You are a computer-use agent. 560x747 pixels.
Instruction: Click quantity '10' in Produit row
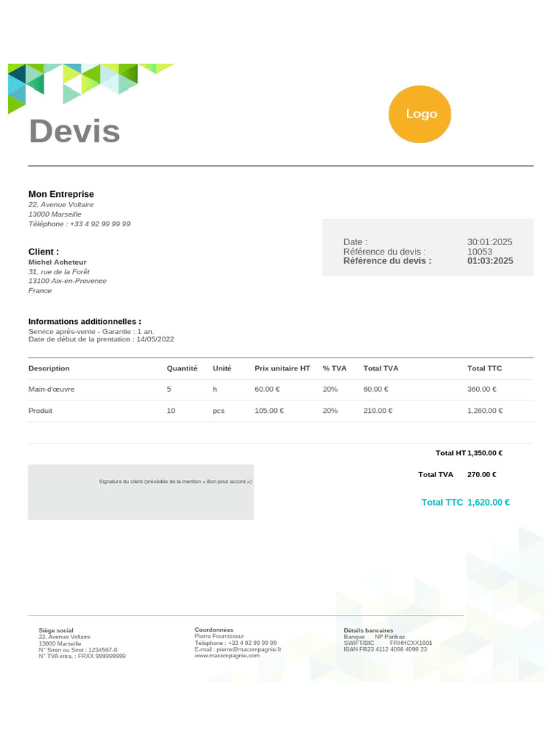coord(171,411)
